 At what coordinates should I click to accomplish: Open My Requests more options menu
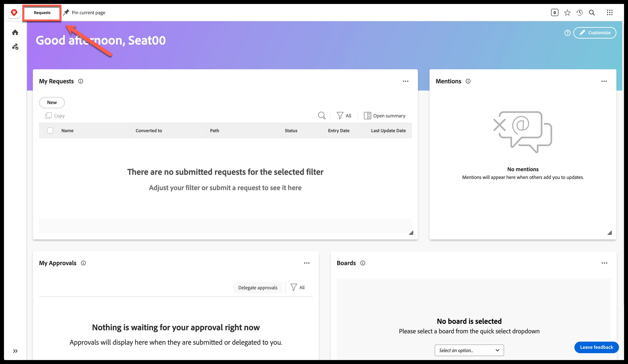405,81
